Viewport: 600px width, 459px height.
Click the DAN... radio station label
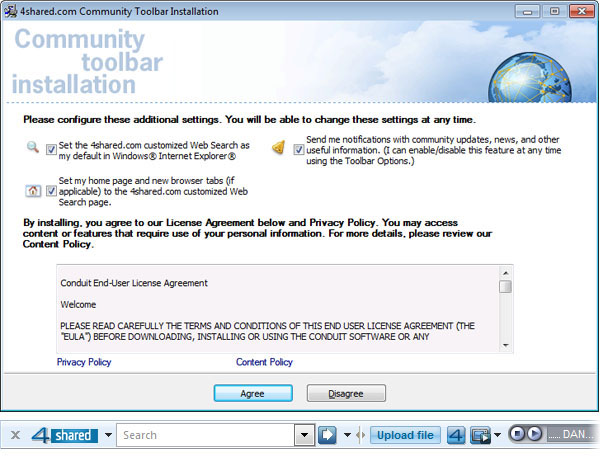click(572, 435)
